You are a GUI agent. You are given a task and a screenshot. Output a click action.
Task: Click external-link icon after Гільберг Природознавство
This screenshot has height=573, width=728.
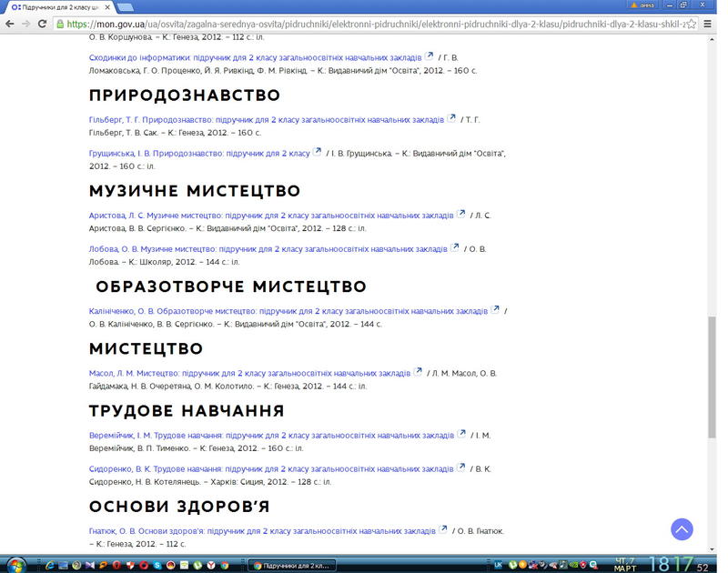pyautogui.click(x=451, y=118)
